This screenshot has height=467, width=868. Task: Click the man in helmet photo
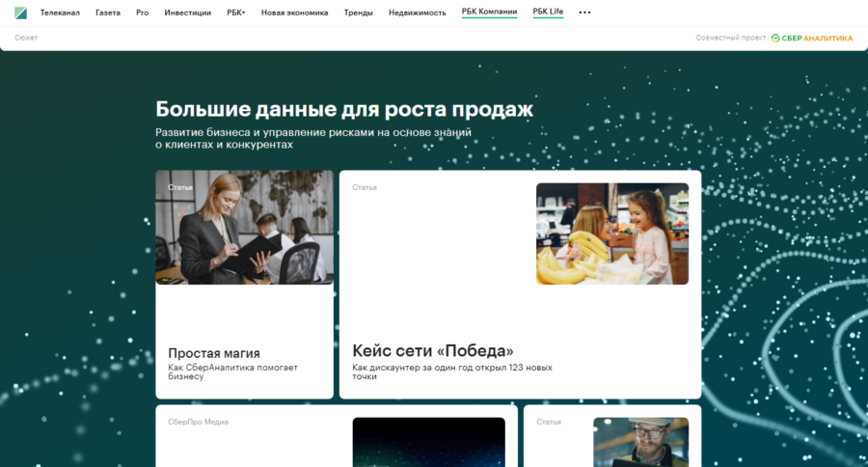(641, 442)
